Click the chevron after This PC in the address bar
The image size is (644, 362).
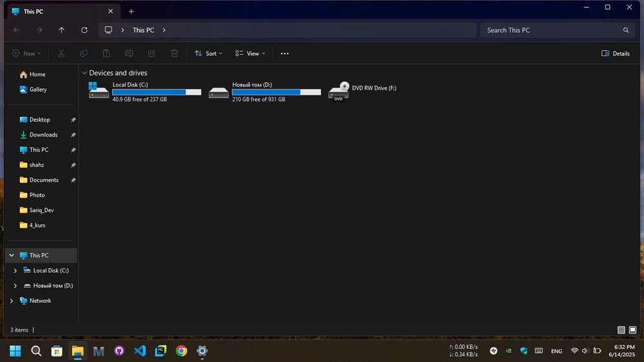pyautogui.click(x=164, y=30)
